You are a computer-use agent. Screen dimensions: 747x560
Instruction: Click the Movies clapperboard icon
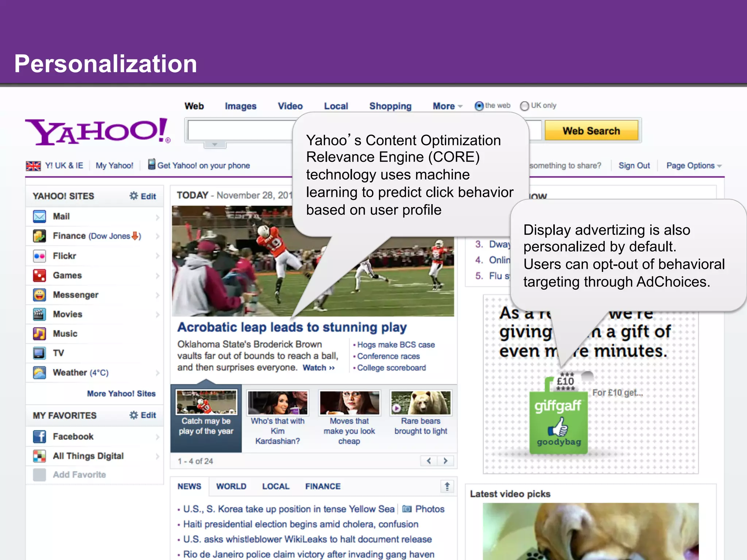[x=39, y=314]
